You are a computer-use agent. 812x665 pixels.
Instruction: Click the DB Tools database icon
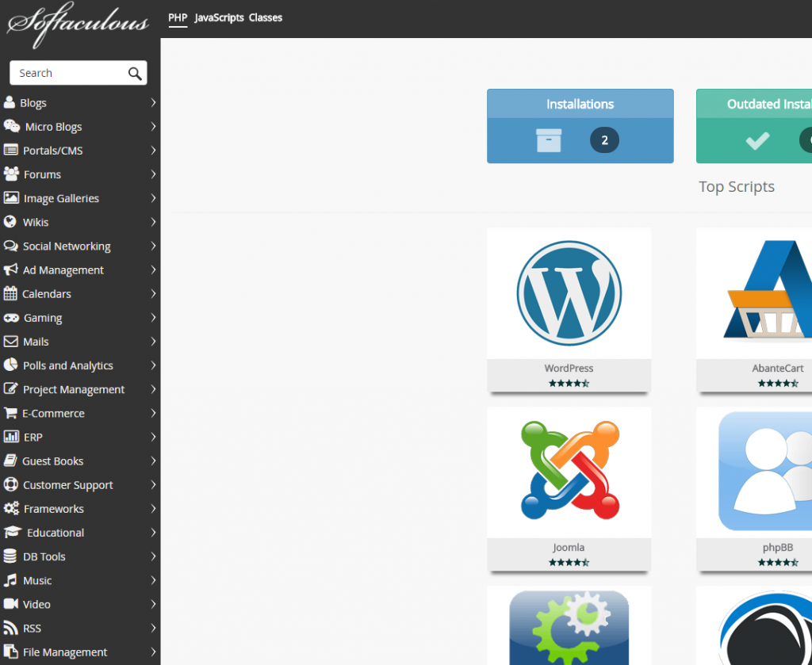click(x=10, y=556)
